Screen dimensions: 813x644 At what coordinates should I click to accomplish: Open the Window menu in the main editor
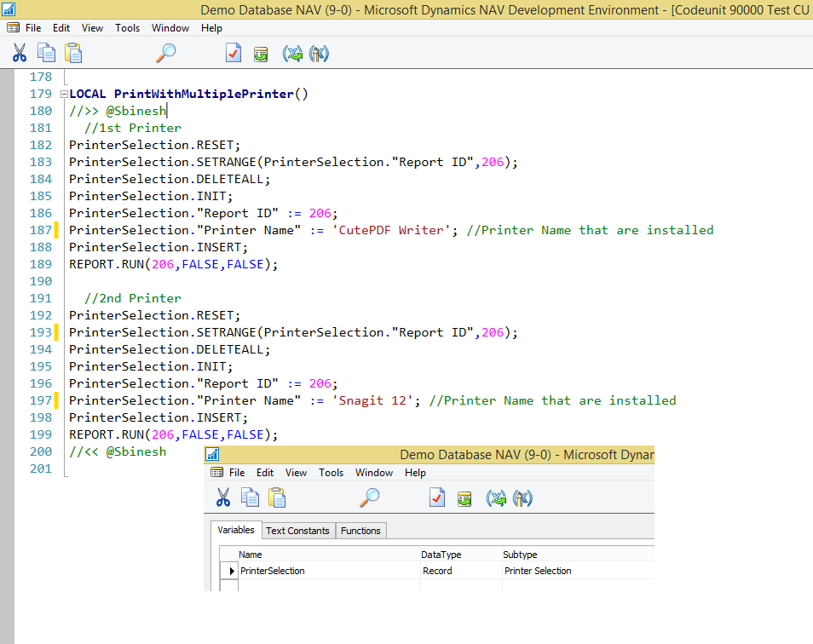[x=170, y=27]
